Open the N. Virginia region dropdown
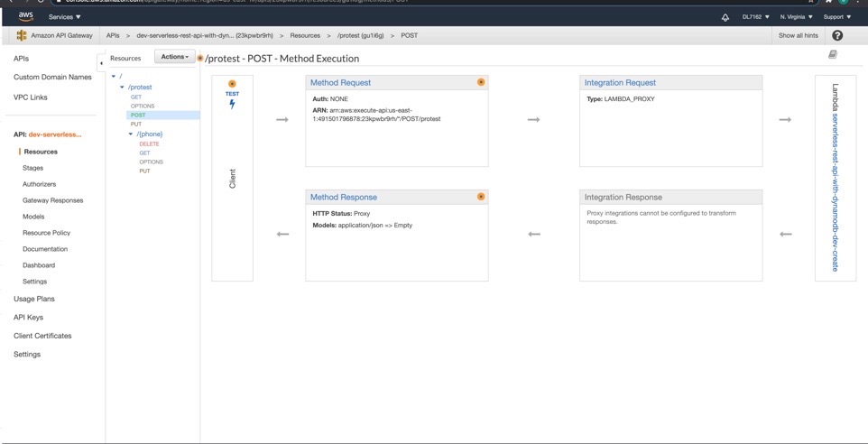868x444 pixels. click(x=797, y=17)
